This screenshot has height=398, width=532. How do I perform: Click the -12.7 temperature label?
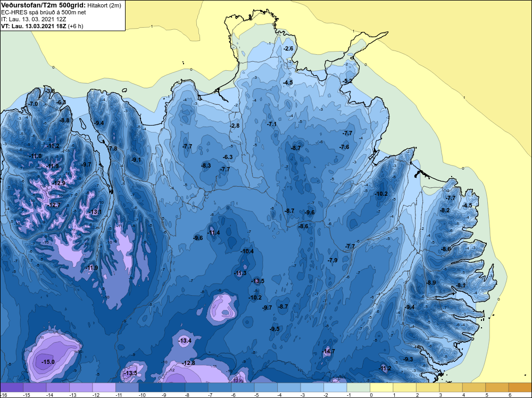[54, 205]
